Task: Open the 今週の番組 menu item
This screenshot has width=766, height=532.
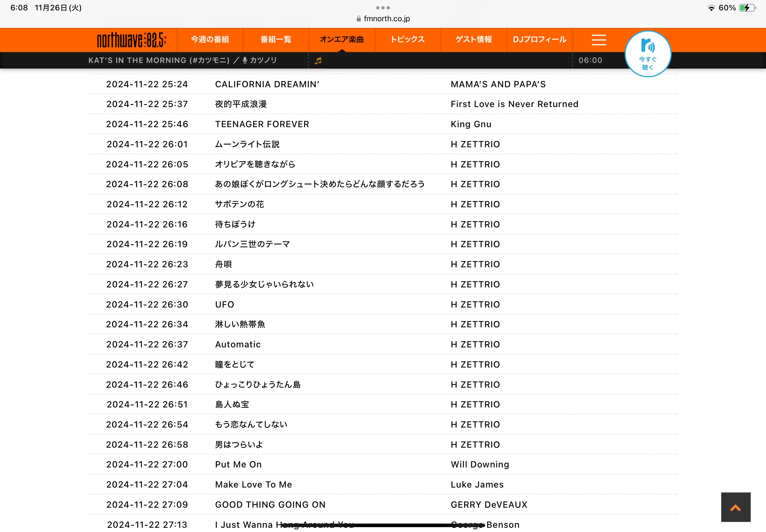Action: pos(210,40)
